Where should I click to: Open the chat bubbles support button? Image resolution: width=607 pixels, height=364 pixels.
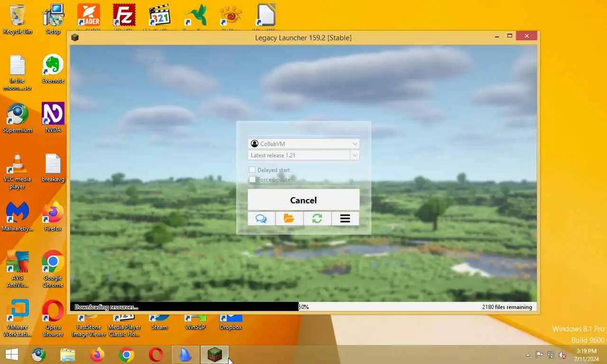(261, 218)
